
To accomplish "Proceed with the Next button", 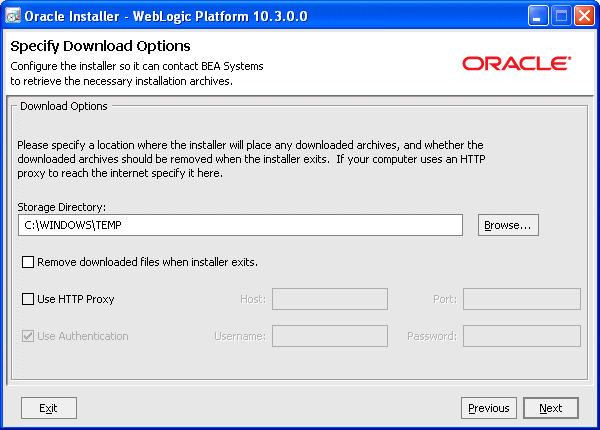I will (551, 408).
